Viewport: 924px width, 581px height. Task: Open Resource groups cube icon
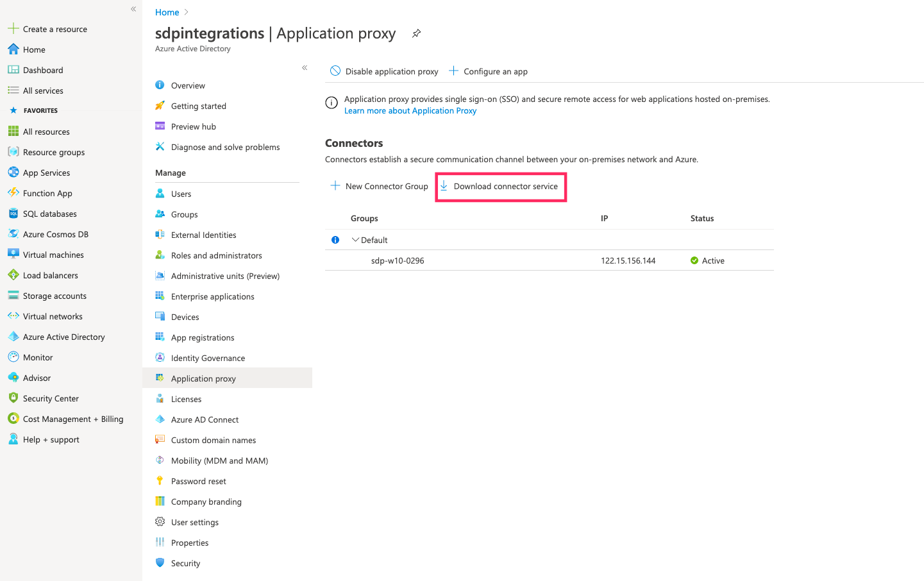(13, 152)
